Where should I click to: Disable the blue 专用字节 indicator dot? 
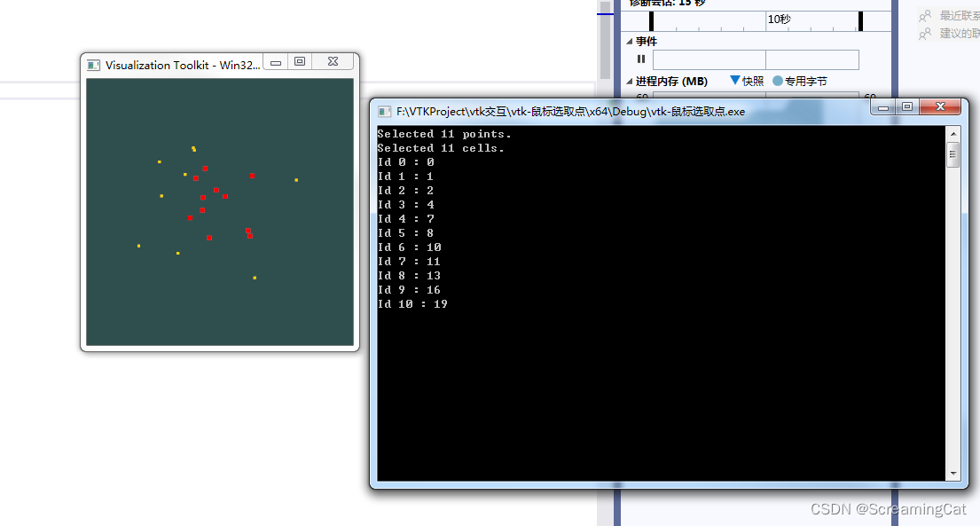776,80
